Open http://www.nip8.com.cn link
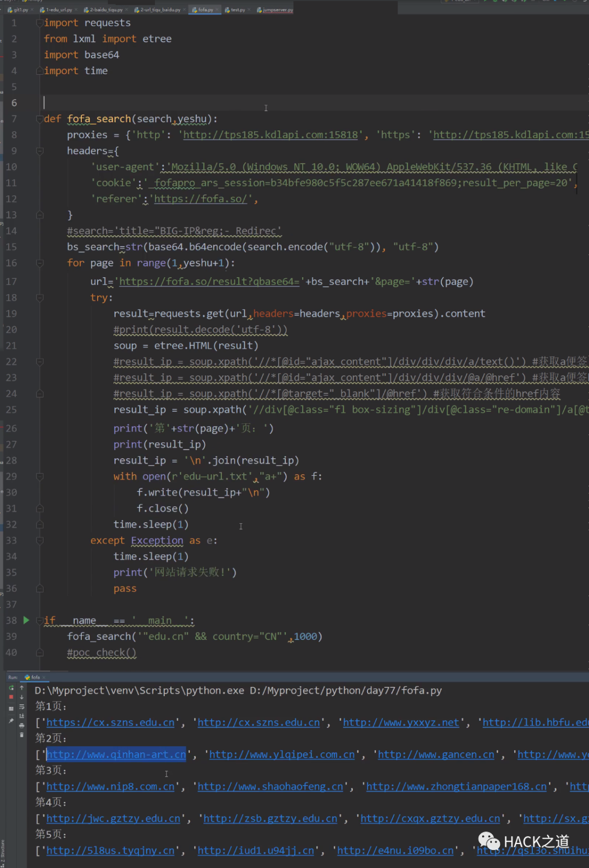This screenshot has height=868, width=589. pyautogui.click(x=110, y=787)
